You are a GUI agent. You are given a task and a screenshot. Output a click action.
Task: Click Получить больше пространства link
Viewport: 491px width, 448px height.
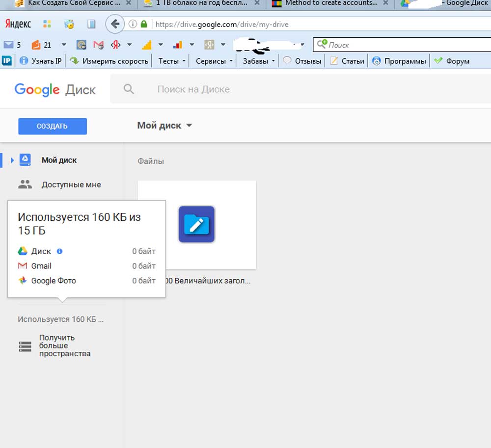pos(64,346)
